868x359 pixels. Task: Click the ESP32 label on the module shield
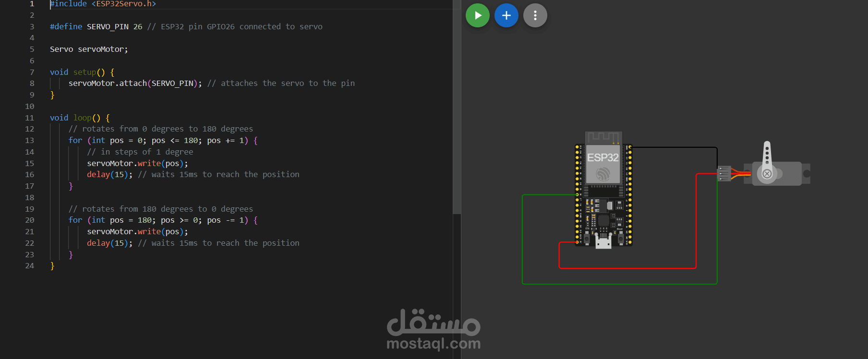[x=603, y=157]
